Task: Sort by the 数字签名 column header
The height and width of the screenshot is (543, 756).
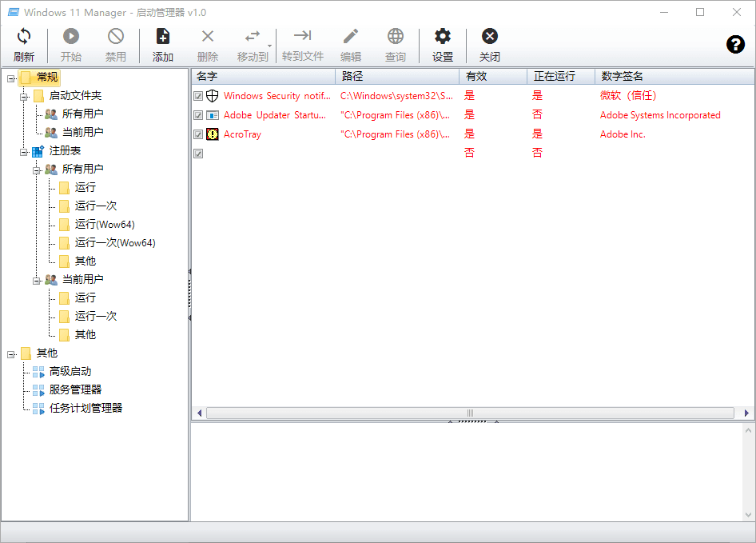Action: [x=675, y=76]
